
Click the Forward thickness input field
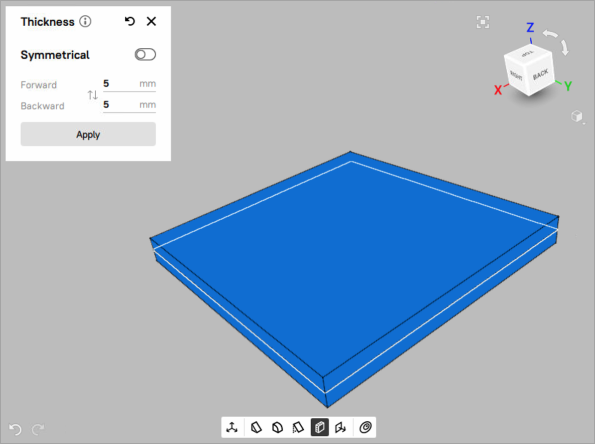(x=129, y=84)
